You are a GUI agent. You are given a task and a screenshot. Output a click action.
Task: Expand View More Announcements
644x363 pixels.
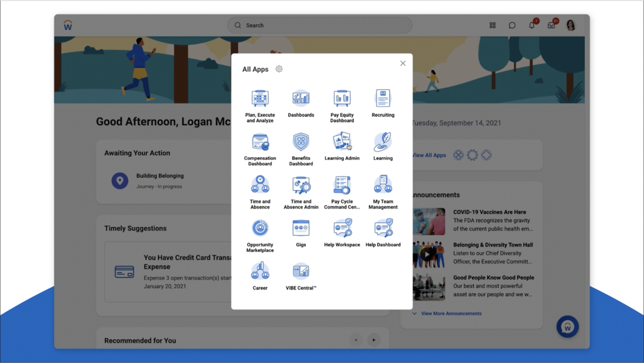coord(451,313)
